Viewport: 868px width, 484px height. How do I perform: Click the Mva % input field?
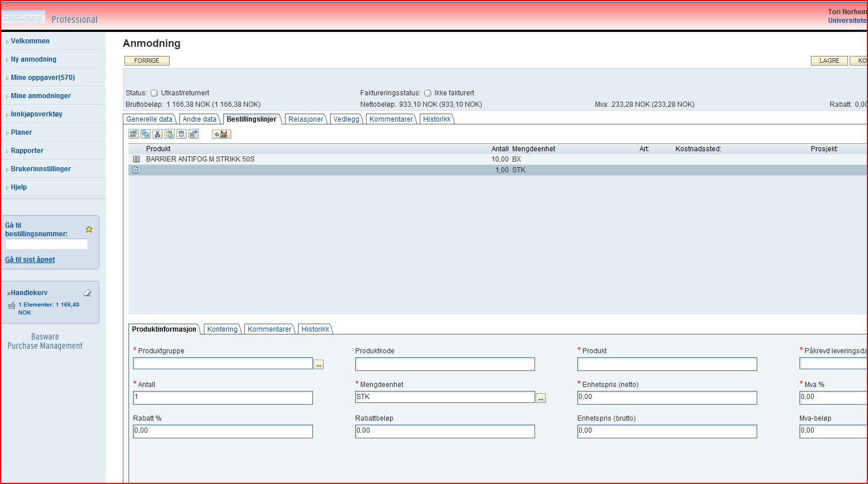833,398
